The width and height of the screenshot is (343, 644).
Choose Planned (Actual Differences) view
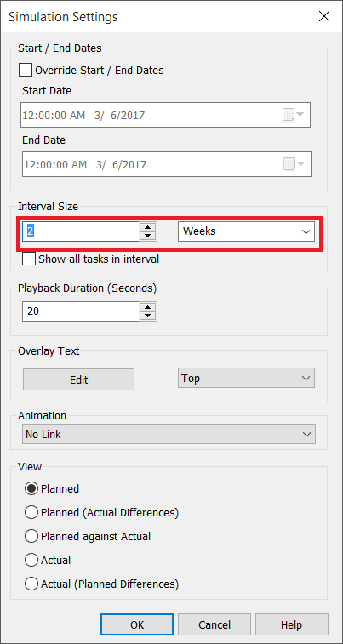click(x=31, y=513)
